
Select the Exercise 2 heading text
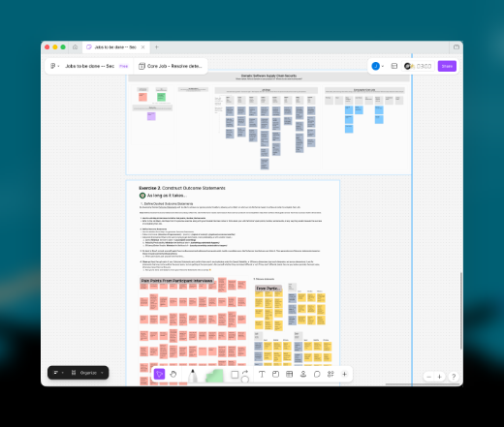pyautogui.click(x=182, y=188)
